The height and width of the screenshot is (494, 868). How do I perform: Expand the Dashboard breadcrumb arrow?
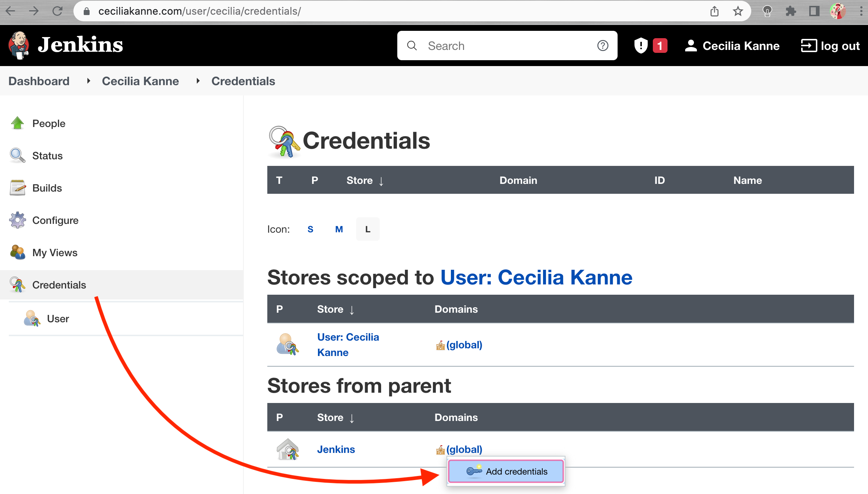pyautogui.click(x=88, y=81)
